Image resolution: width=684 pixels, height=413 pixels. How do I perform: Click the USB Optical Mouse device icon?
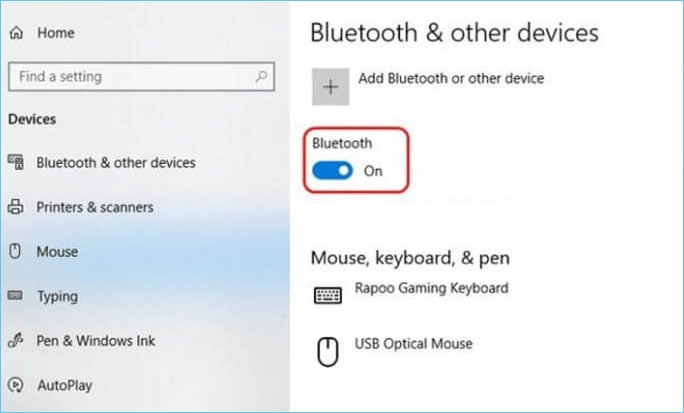(328, 351)
